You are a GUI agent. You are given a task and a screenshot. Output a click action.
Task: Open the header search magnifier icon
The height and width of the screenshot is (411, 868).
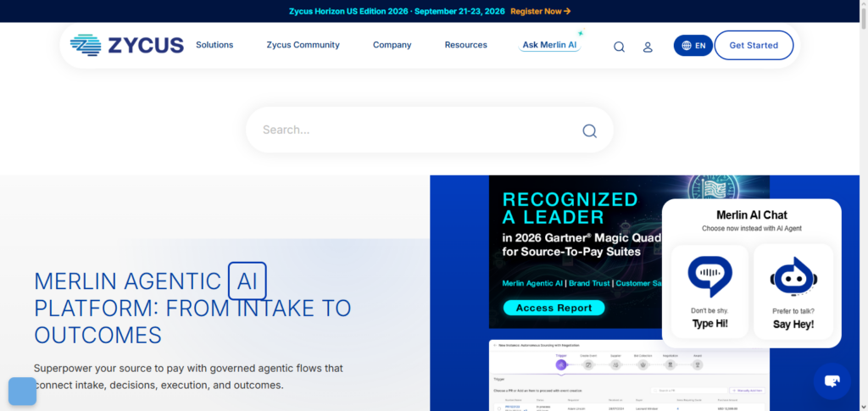tap(619, 47)
